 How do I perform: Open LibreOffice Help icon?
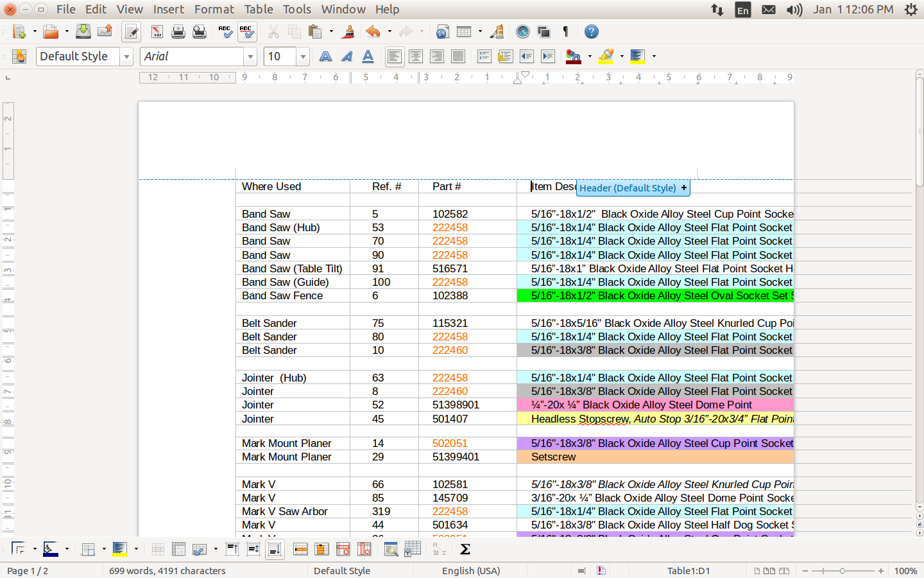[x=592, y=31]
